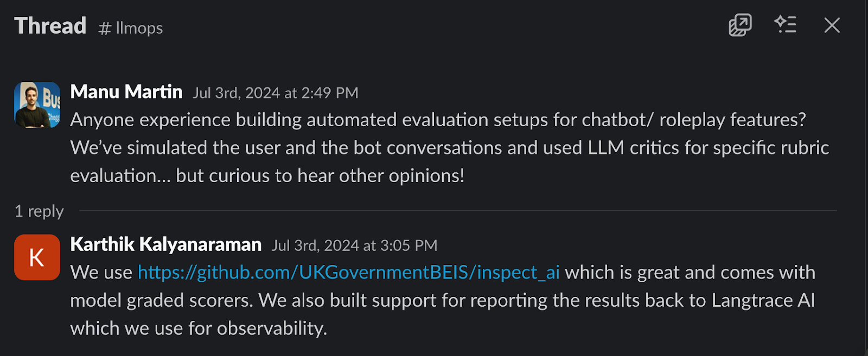Viewport: 868px width, 356px height.
Task: Click the hash icon before llmops
Action: pyautogui.click(x=106, y=28)
